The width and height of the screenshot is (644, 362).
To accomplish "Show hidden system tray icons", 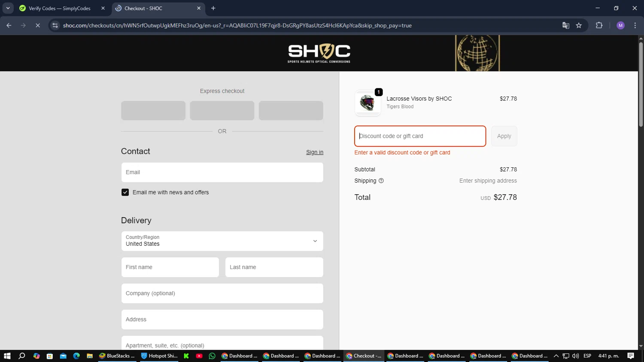I will (x=556, y=356).
